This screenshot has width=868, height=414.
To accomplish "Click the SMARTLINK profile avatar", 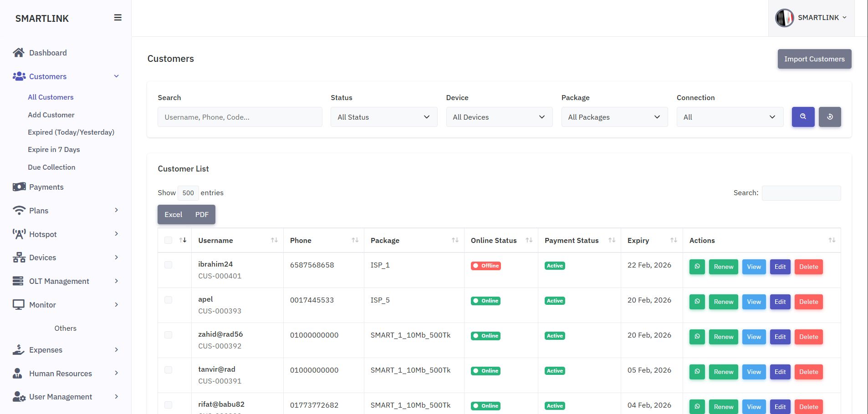I will [x=784, y=18].
